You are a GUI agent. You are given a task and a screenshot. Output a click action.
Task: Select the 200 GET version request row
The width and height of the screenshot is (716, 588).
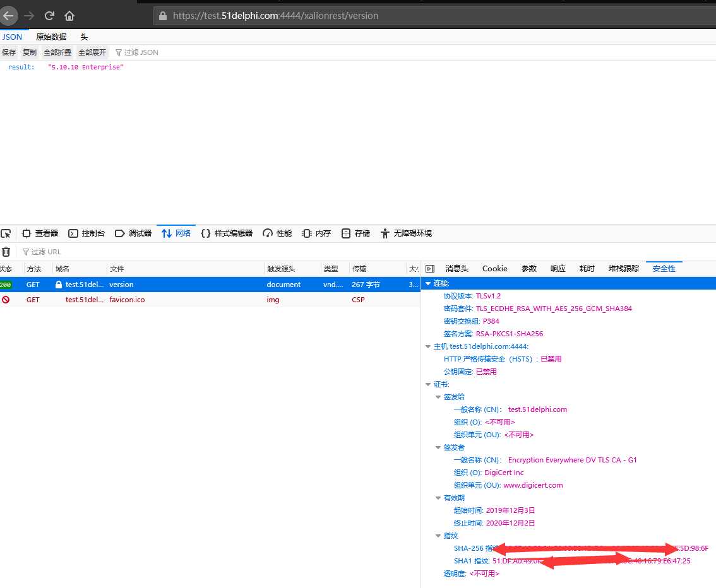[210, 285]
